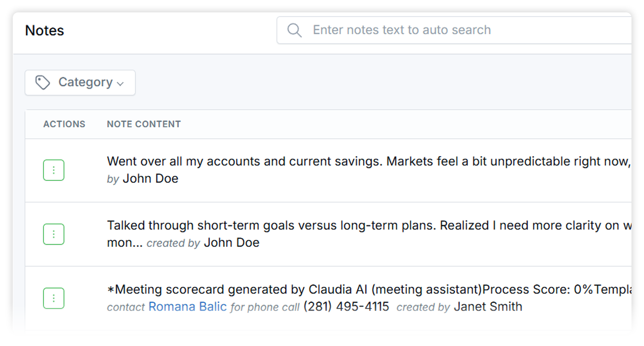Click the "for phone call" label text
Screen dimensions: 644x346
265,307
